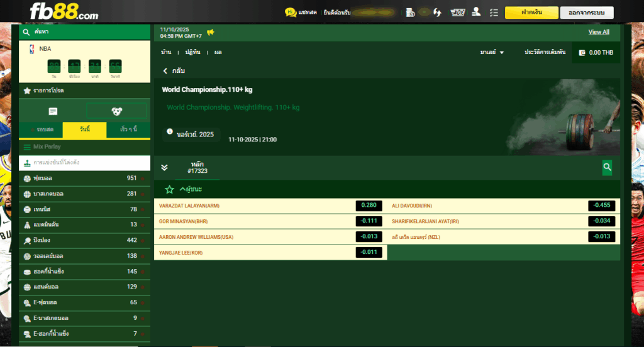
Task: Open the user profile icon in header
Action: (x=477, y=12)
